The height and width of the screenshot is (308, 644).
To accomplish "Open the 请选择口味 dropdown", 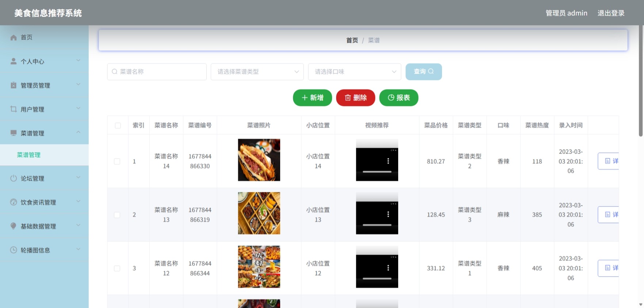I will coord(355,72).
